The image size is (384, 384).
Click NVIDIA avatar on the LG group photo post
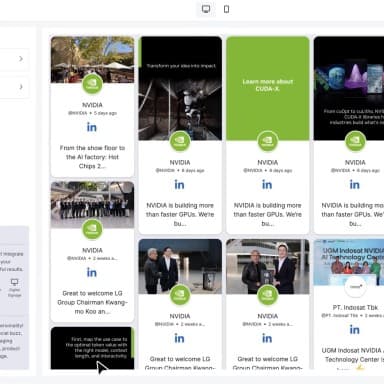click(x=92, y=229)
